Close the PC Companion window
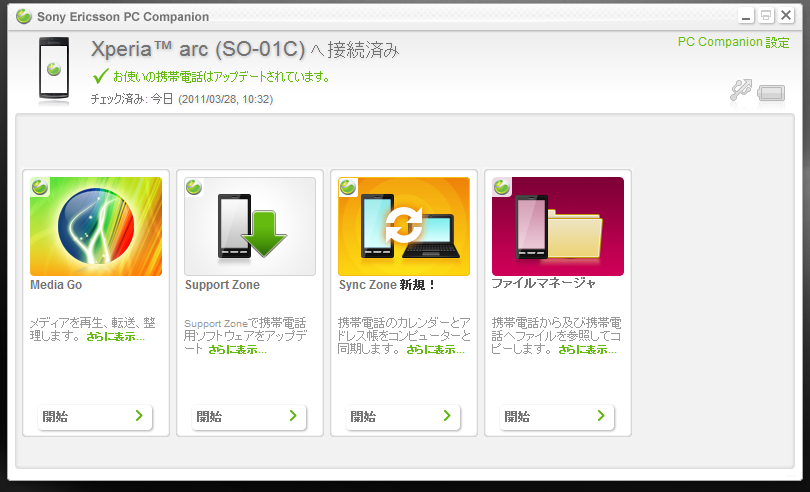This screenshot has width=810, height=492. coord(786,16)
